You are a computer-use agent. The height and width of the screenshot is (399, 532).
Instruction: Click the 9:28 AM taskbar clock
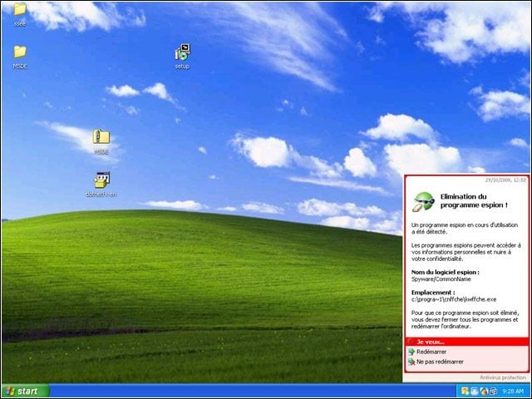click(x=513, y=392)
